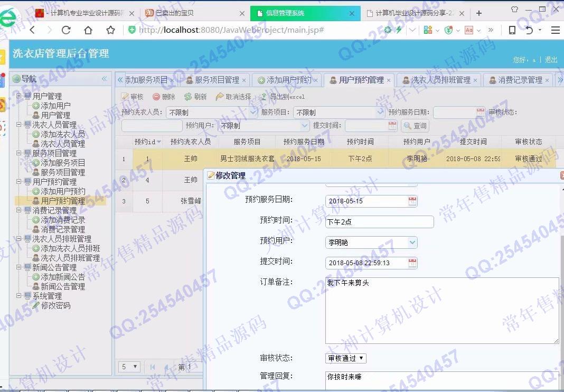The image size is (564, 392).
Task: Open a new browser tab with plus icon
Action: (x=479, y=13)
